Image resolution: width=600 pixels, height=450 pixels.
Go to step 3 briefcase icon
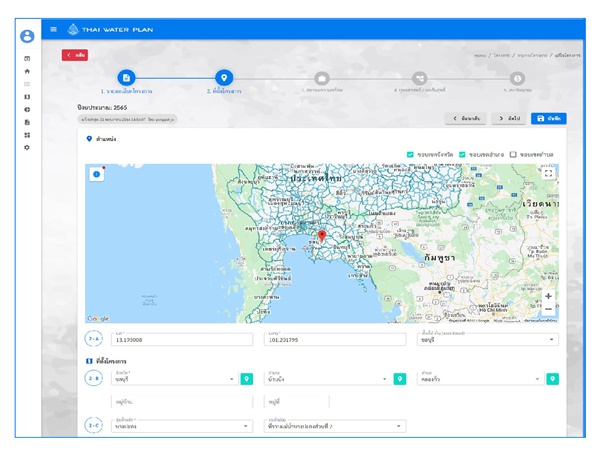pyautogui.click(x=322, y=78)
